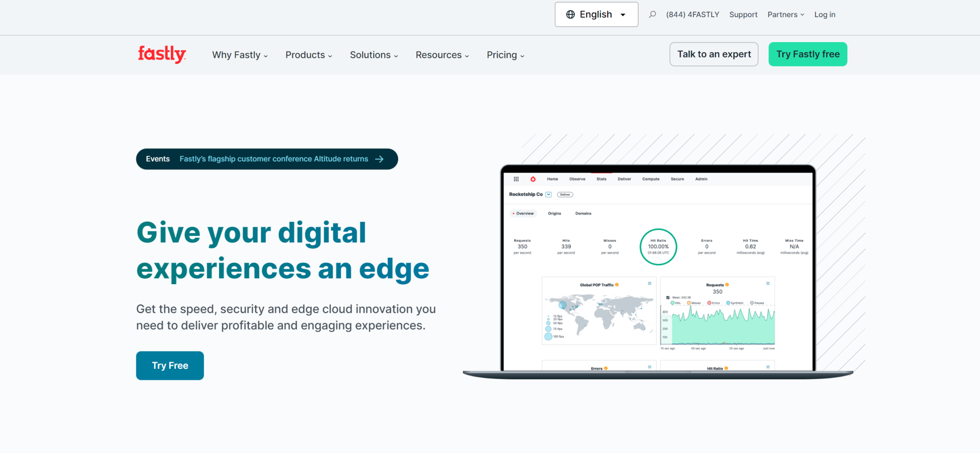Click the Log in link

(x=824, y=15)
